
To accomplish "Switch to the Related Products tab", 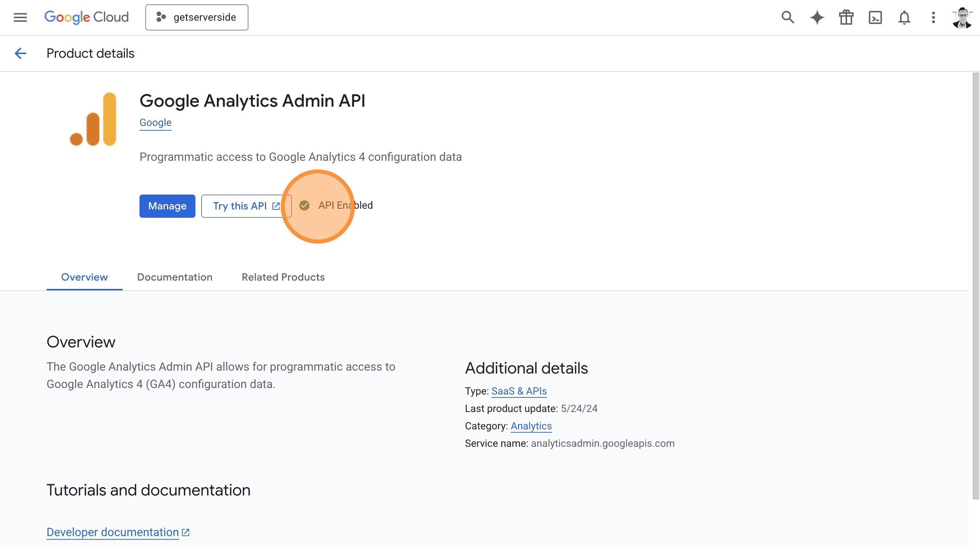I will (283, 277).
